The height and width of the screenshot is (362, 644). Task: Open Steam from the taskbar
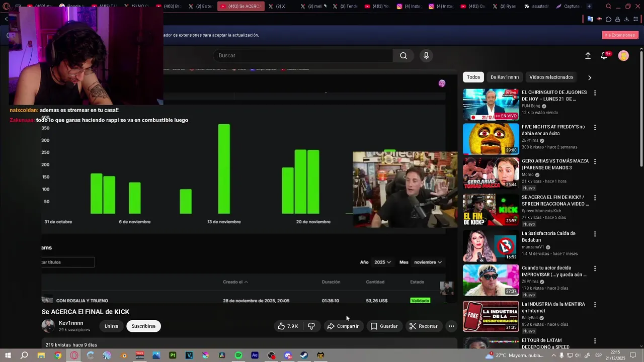(x=304, y=355)
